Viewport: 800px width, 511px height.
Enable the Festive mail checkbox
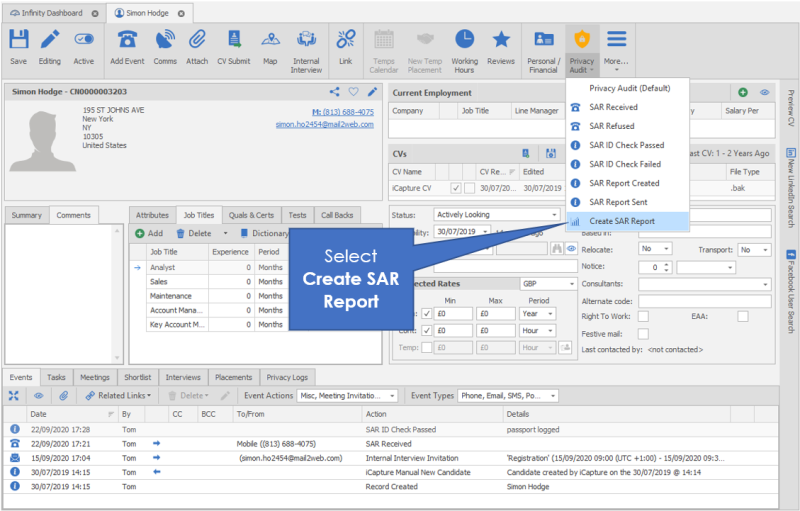644,332
